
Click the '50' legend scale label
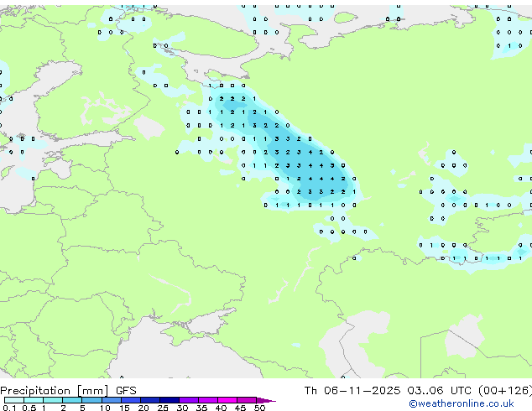click(259, 408)
